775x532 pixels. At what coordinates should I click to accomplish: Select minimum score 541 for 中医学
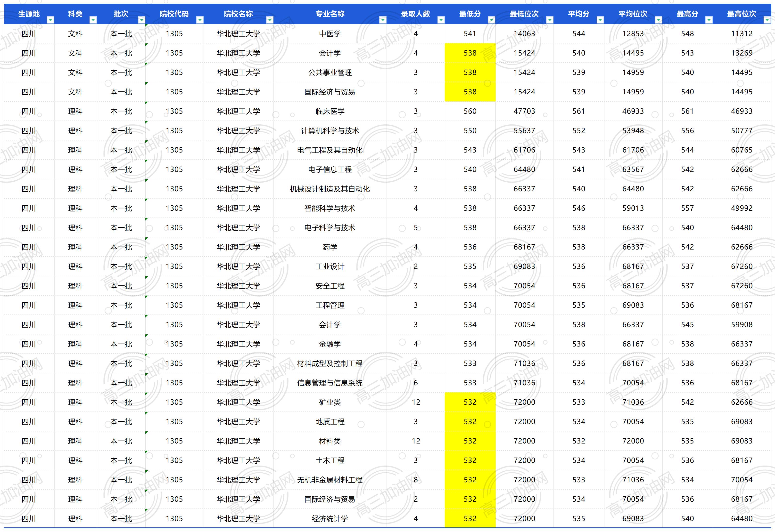470,34
